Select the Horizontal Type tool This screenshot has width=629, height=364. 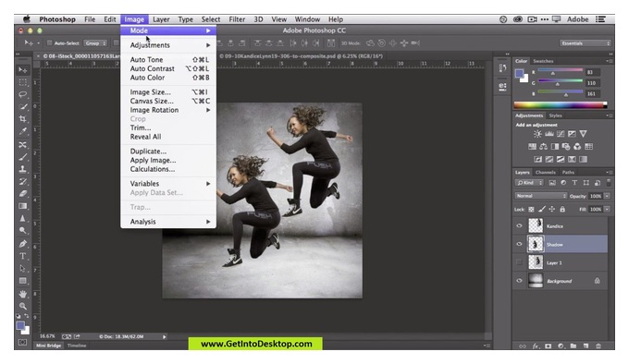pyautogui.click(x=23, y=256)
